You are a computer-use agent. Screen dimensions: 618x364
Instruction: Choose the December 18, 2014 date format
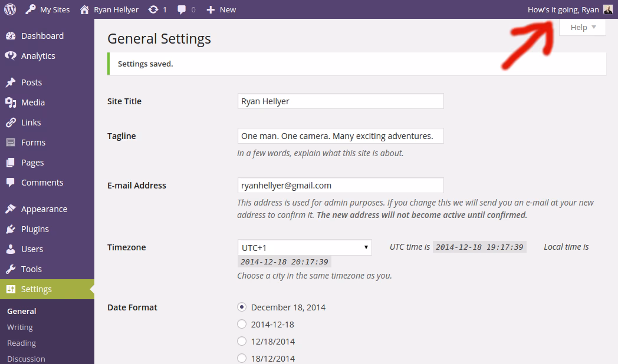click(242, 307)
